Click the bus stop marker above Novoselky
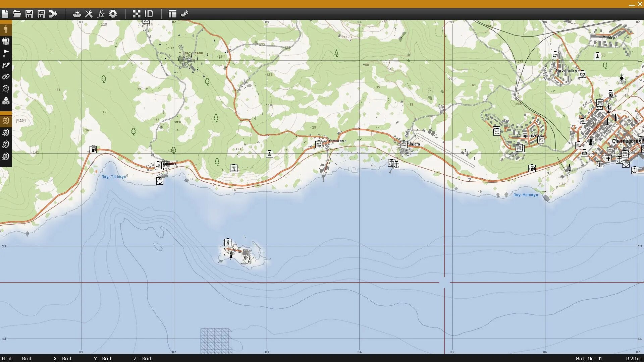The image size is (644, 362). point(555,55)
